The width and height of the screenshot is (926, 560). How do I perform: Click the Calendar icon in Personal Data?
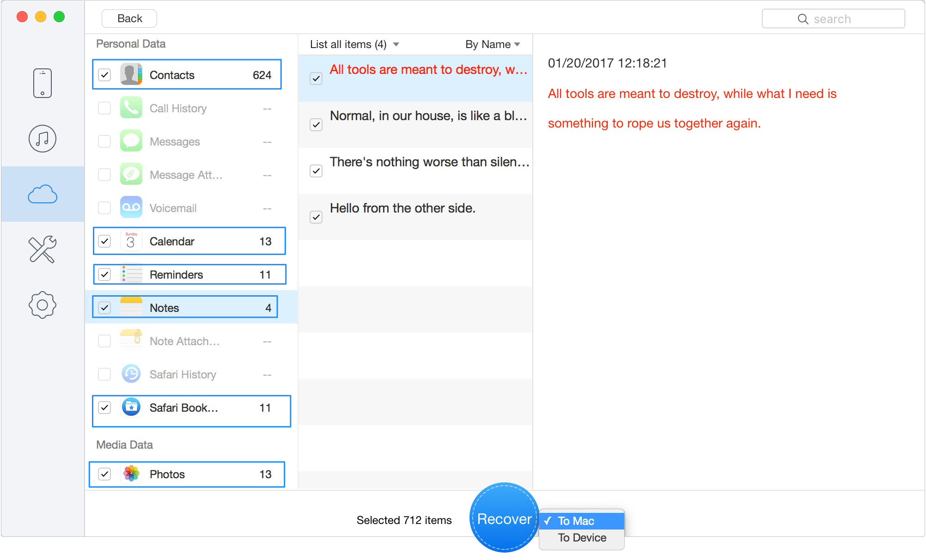click(x=131, y=241)
